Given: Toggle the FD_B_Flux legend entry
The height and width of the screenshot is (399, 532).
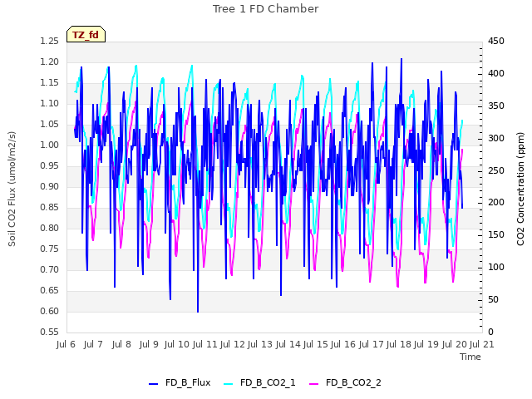Looking at the screenshot, I should coord(180,382).
